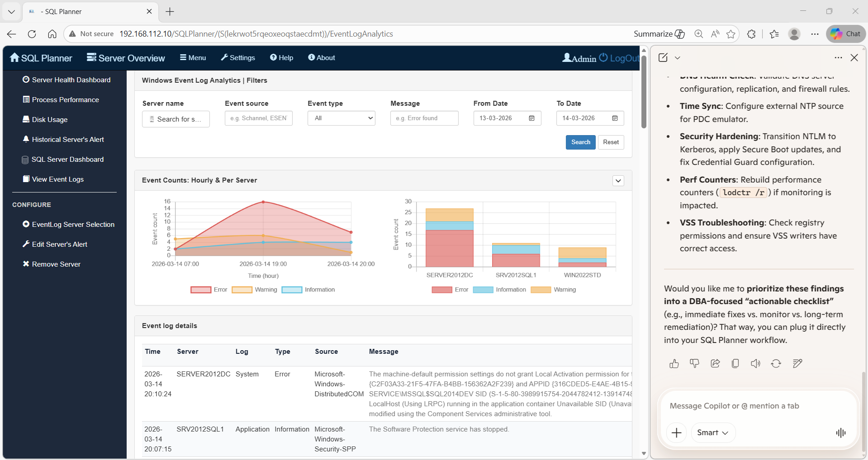Open the Smart model selector

coord(712,432)
